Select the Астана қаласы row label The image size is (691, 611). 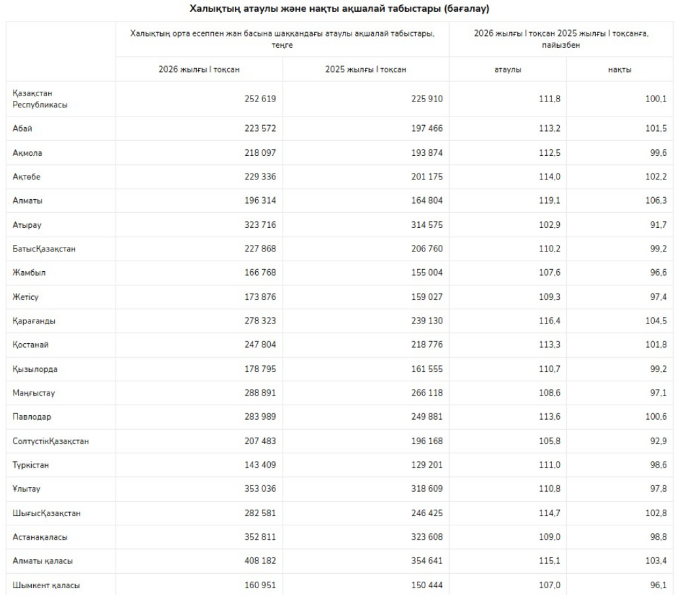40,537
